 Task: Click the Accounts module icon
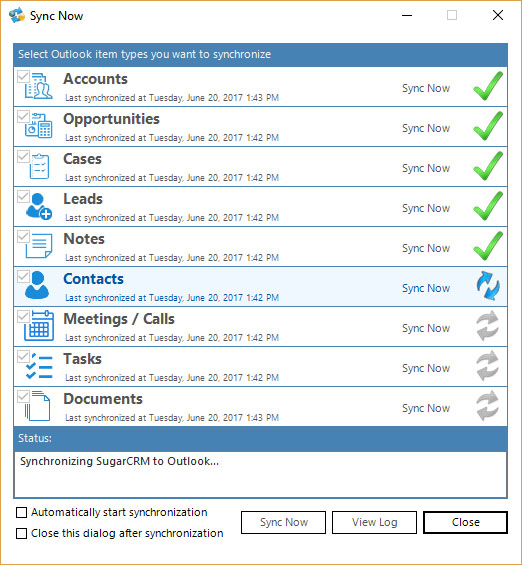39,86
